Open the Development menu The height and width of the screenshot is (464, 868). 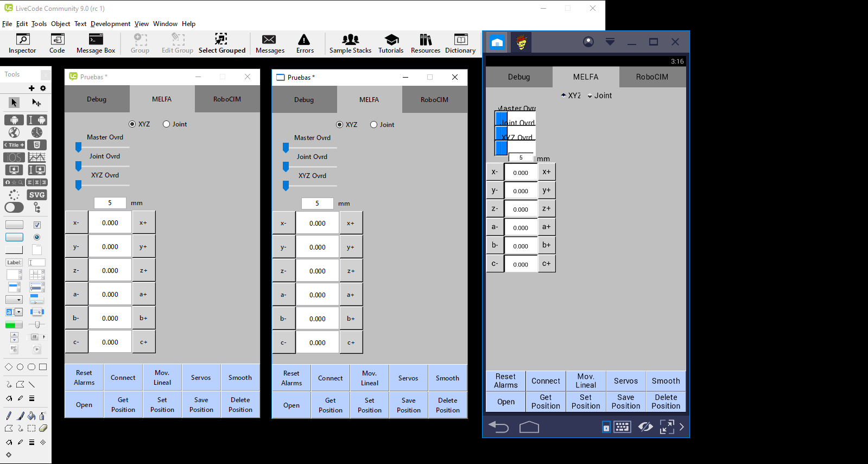click(110, 24)
